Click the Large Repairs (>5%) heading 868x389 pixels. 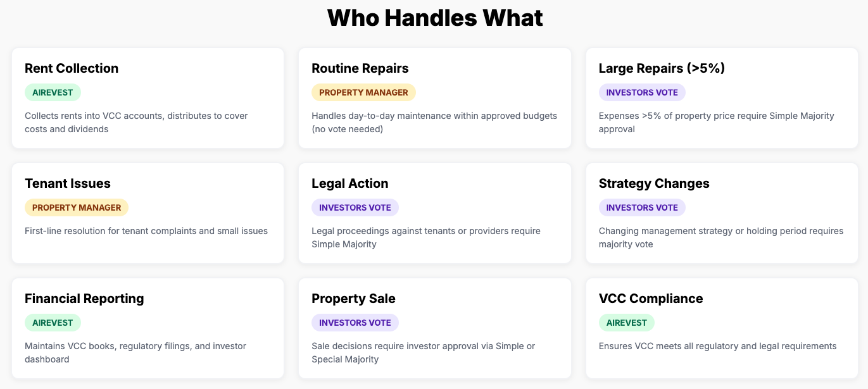[662, 68]
